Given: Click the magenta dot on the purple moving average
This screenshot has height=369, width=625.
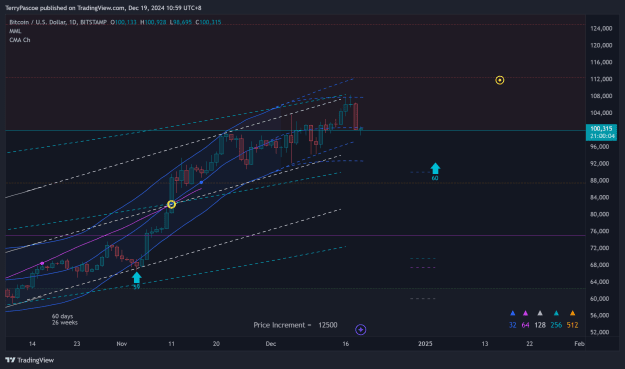Looking at the screenshot, I should 42,263.
